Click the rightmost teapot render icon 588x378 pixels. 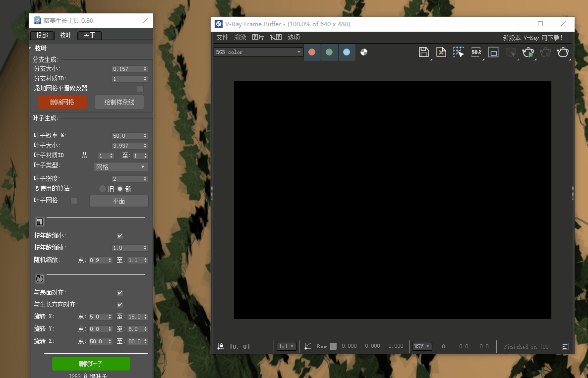(x=563, y=52)
